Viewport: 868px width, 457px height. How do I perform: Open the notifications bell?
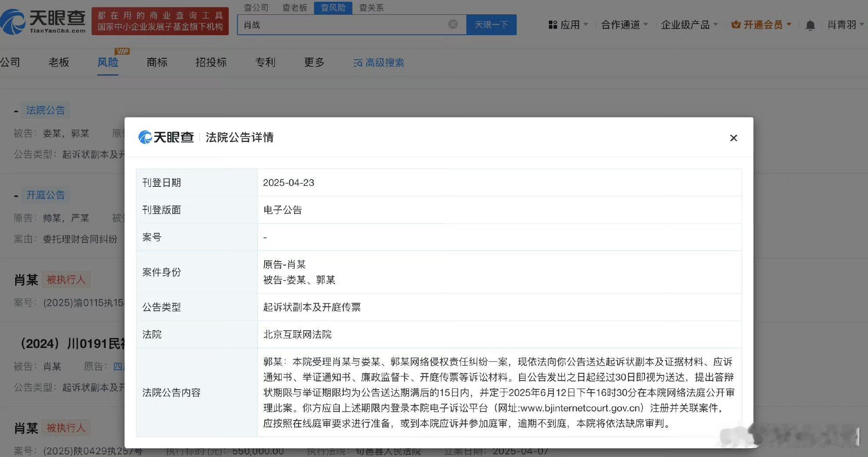click(810, 25)
